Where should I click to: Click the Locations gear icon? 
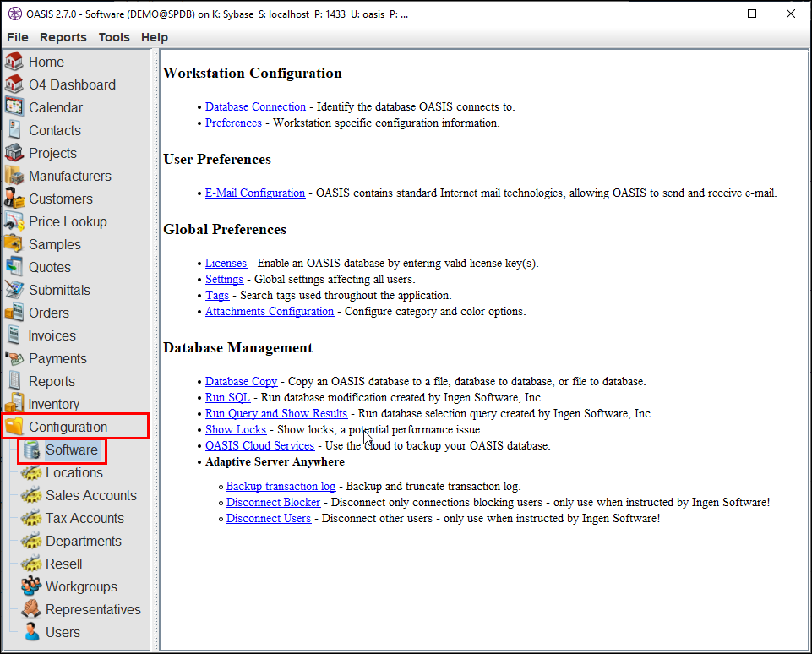(x=31, y=472)
